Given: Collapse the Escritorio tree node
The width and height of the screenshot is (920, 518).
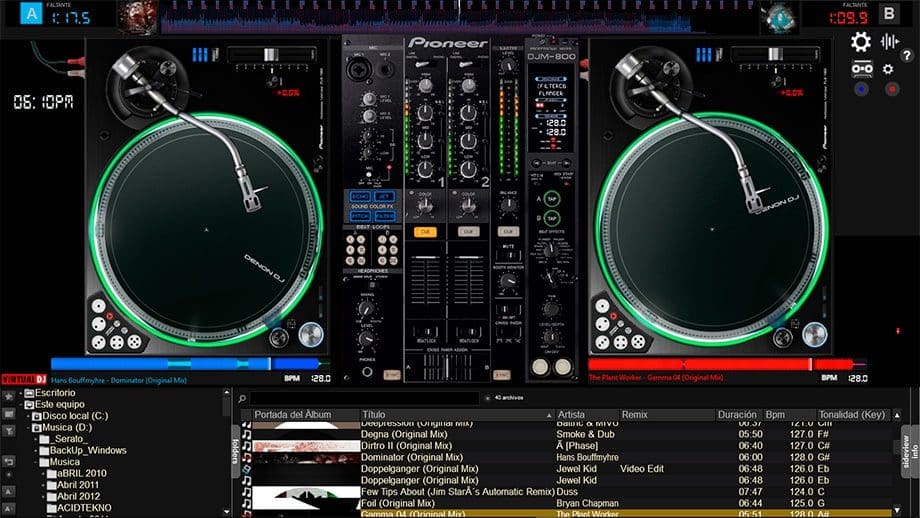Looking at the screenshot, I should [22, 393].
